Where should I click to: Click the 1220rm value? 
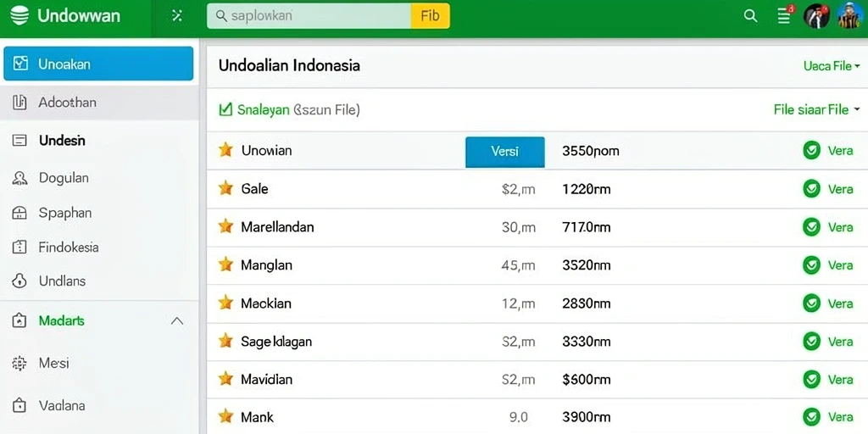(x=587, y=189)
